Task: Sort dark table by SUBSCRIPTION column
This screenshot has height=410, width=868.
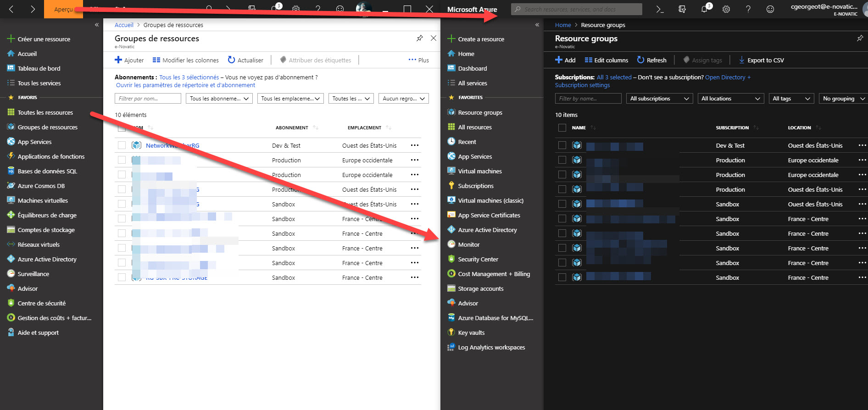Action: click(x=732, y=127)
